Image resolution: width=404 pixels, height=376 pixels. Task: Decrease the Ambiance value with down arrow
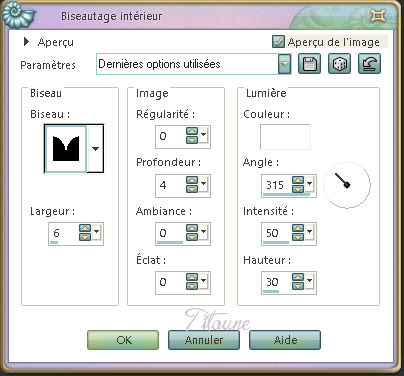point(192,237)
